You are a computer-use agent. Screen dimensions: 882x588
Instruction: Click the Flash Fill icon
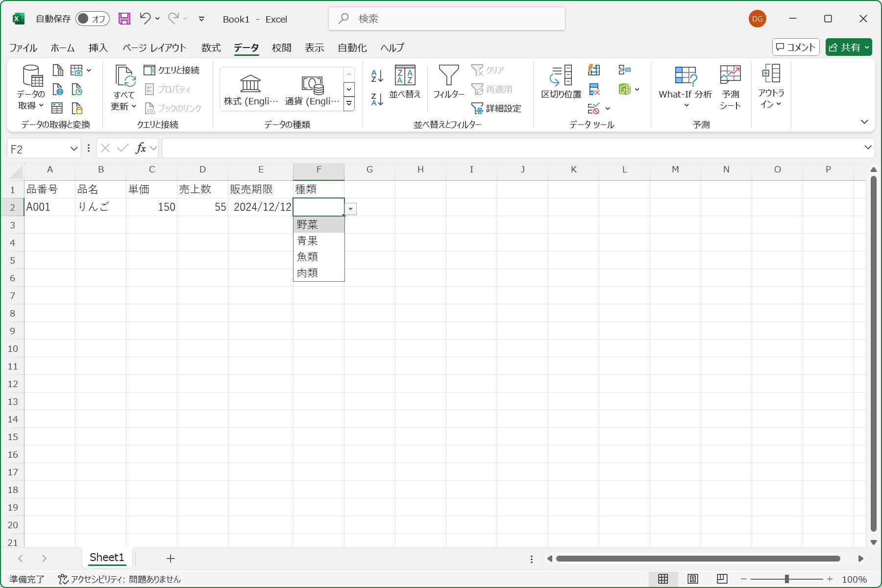[x=594, y=70]
